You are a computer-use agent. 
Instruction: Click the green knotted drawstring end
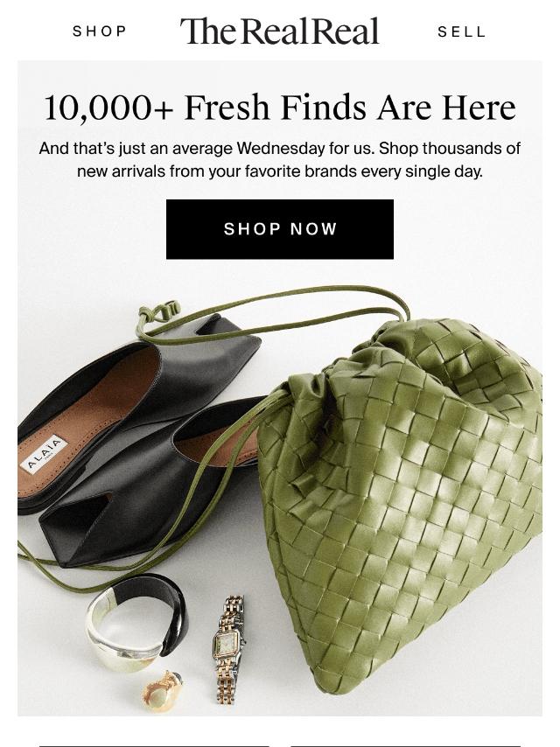pos(159,311)
